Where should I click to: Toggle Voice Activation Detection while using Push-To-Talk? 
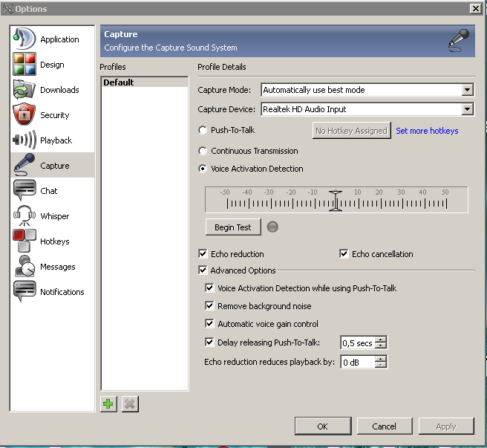(209, 288)
